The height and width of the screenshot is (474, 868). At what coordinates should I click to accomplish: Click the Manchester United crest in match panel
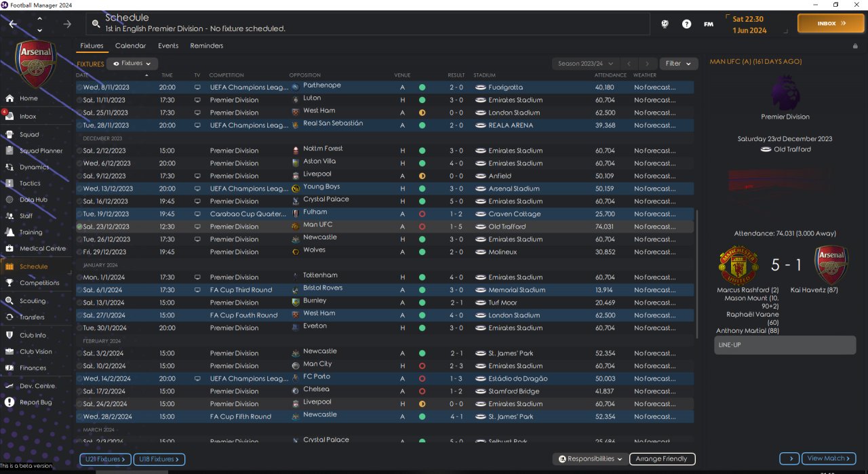[738, 265]
